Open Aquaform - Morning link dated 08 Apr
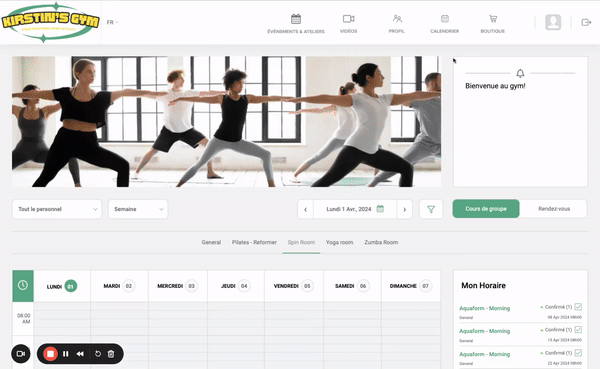 [x=484, y=308]
